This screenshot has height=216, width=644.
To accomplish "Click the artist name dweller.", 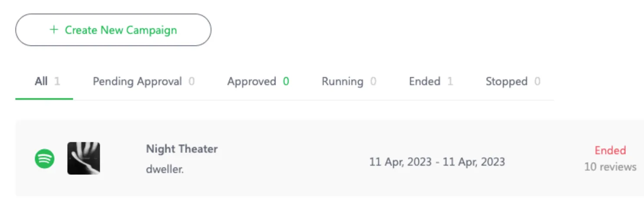I will click(x=165, y=169).
